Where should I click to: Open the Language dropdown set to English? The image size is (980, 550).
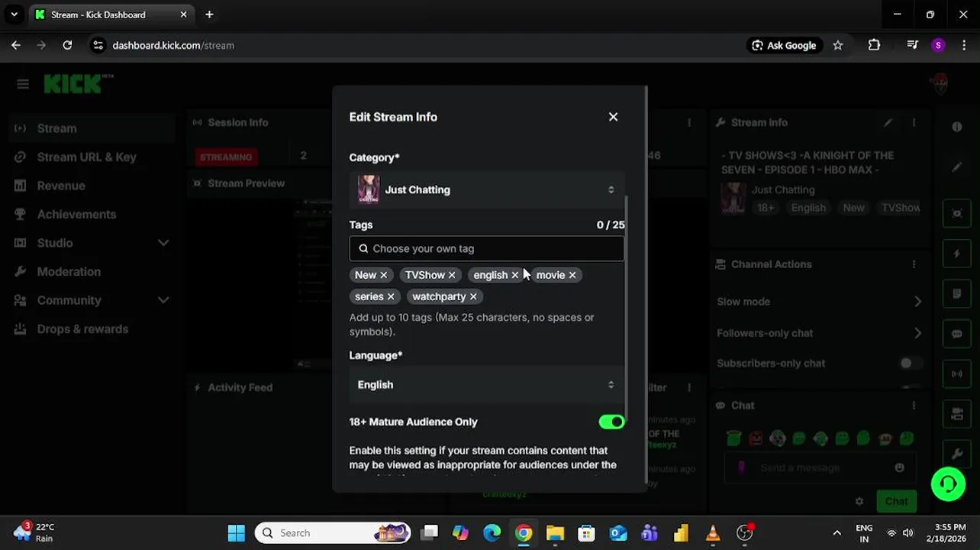click(486, 385)
